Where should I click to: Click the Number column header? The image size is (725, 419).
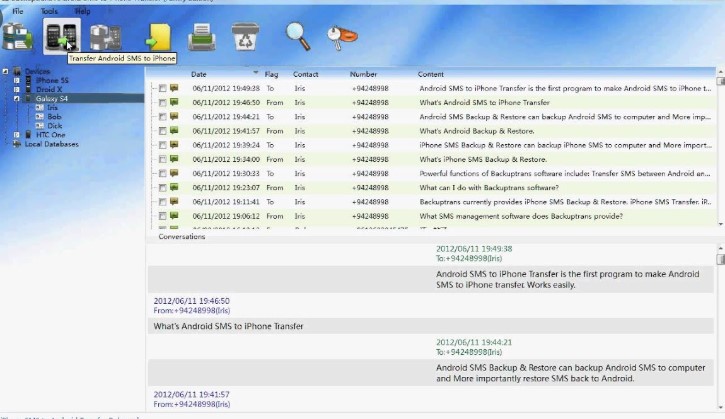[x=363, y=74]
